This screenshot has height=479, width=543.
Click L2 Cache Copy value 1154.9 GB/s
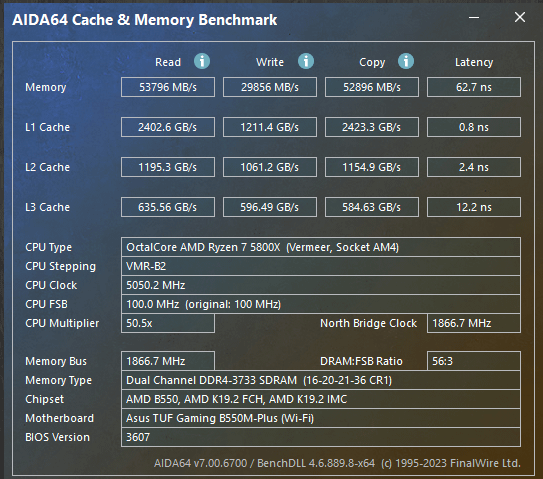coord(372,167)
